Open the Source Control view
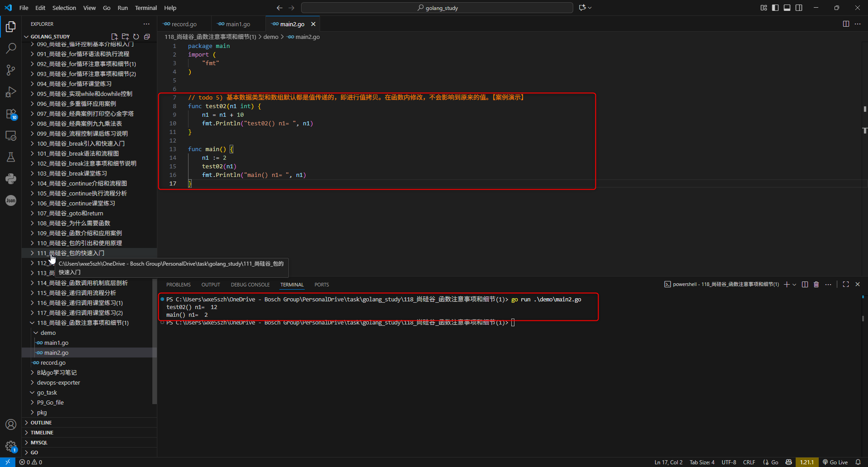868x467 pixels. coord(11,70)
